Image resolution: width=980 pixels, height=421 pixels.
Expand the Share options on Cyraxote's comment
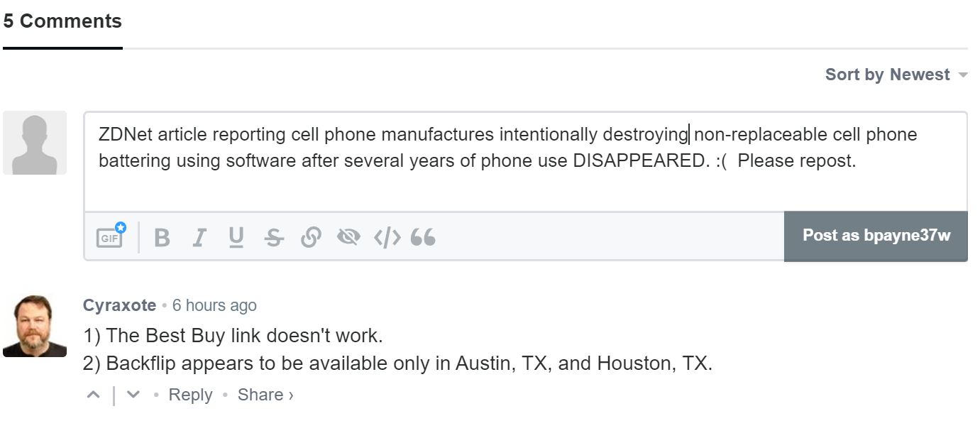[x=265, y=395]
